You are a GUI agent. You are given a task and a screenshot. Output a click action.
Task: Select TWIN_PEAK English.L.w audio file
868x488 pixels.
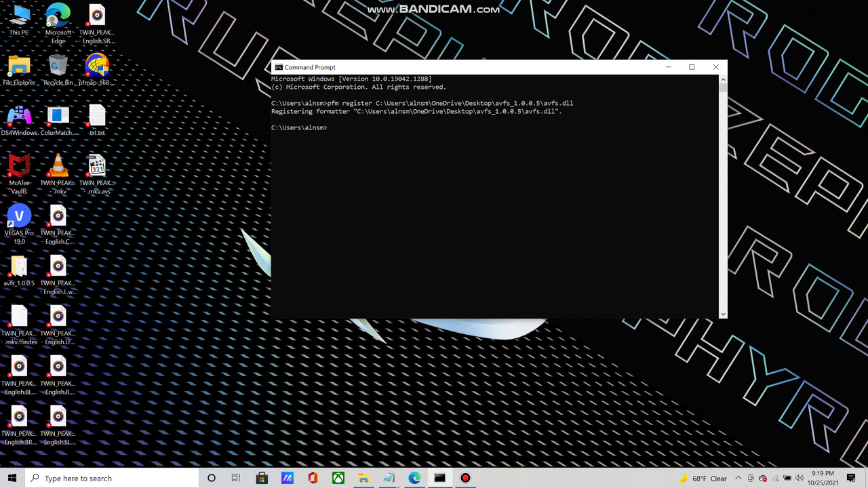pyautogui.click(x=58, y=275)
